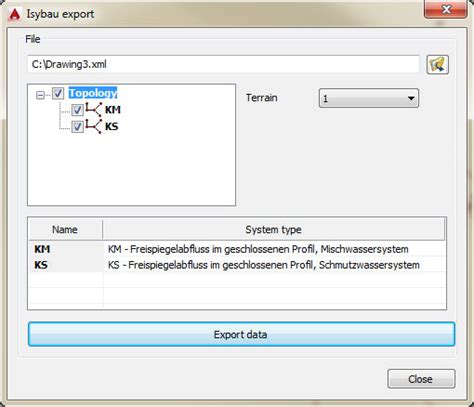Select the KS tree item label
This screenshot has width=474, height=407.
click(112, 127)
